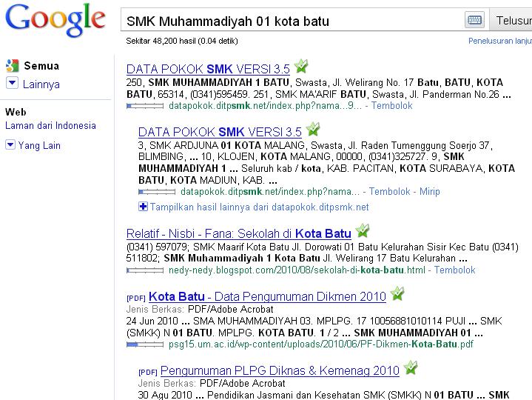Expand the Yang Lain dropdown arrow
The width and height of the screenshot is (532, 400).
click(10, 145)
